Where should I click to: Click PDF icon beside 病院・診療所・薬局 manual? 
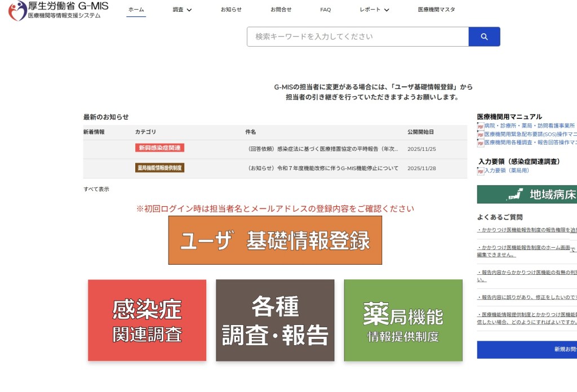click(x=481, y=126)
